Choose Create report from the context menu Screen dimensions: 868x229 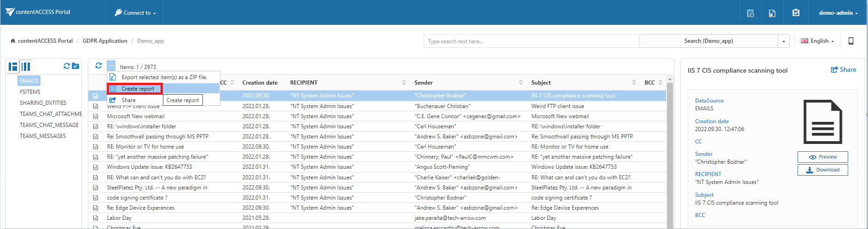[x=138, y=89]
